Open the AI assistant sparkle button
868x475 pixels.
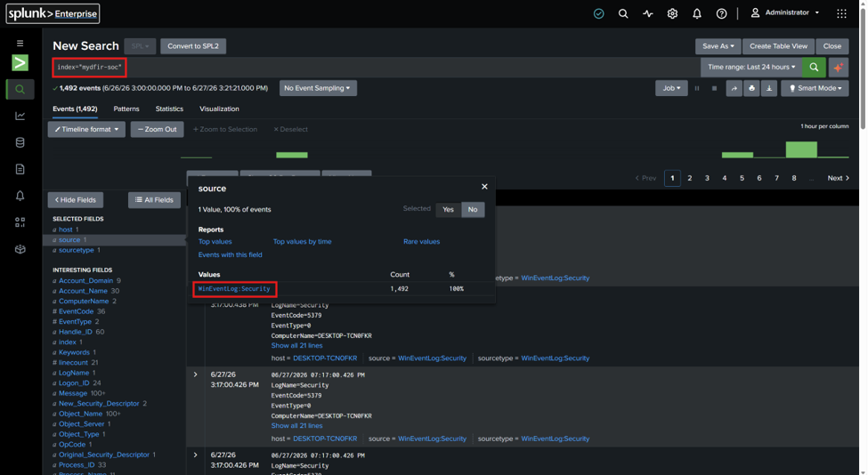pos(838,67)
